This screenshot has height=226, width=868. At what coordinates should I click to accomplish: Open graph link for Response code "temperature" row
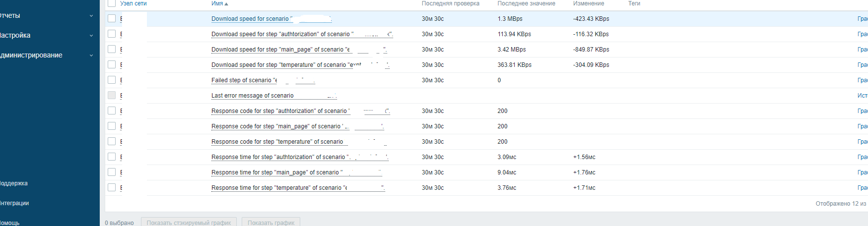863,142
